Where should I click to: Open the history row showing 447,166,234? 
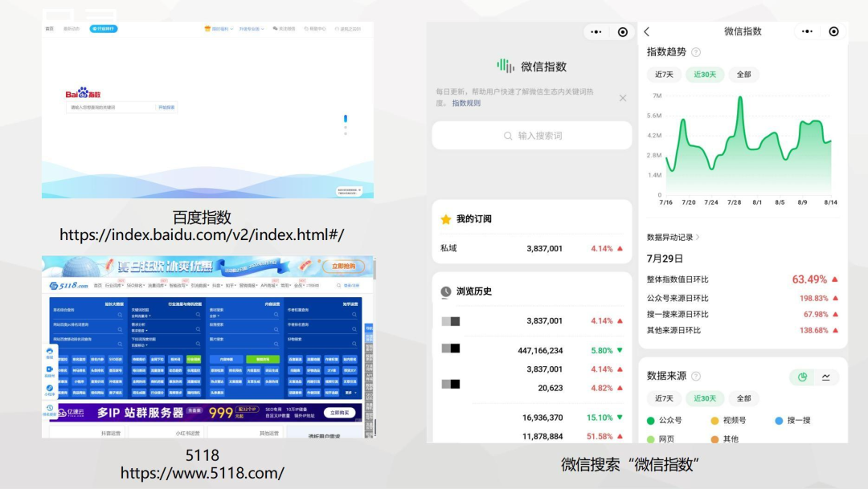pos(532,349)
